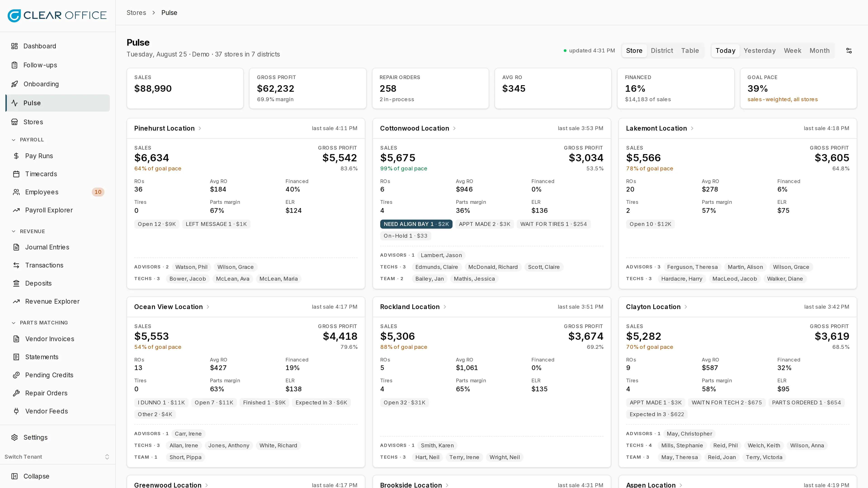The width and height of the screenshot is (868, 488).
Task: Click the Follow-ups clipboard icon
Action: 14,65
